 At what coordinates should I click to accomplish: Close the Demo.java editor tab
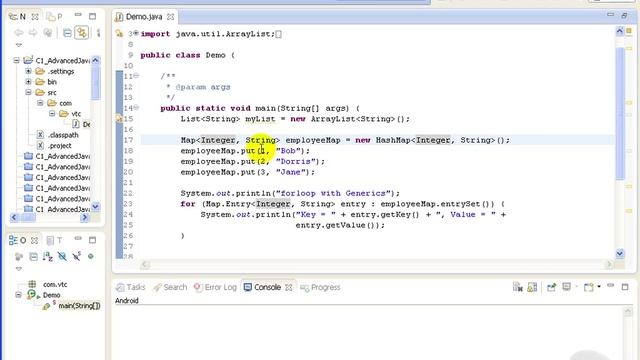pos(171,17)
